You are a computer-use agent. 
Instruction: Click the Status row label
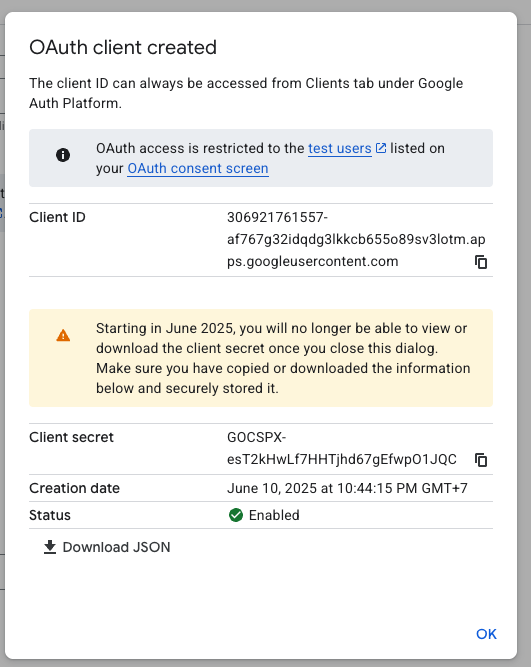tap(50, 515)
